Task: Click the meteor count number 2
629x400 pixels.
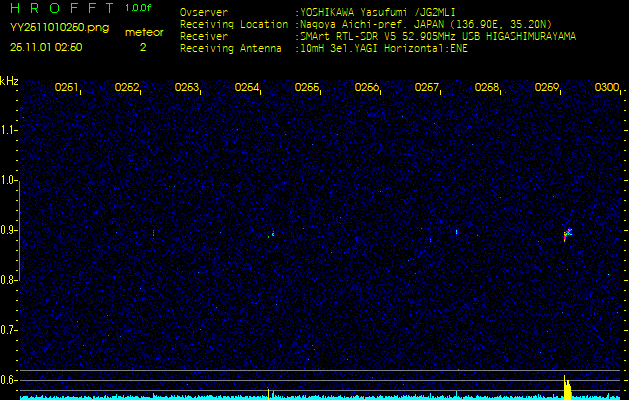Action: (142, 47)
